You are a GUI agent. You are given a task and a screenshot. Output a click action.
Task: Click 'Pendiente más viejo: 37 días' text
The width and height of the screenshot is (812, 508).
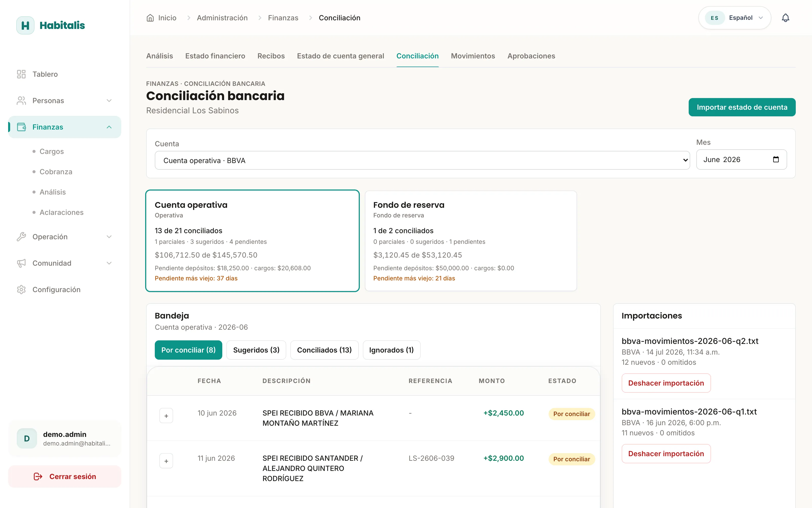pos(196,278)
